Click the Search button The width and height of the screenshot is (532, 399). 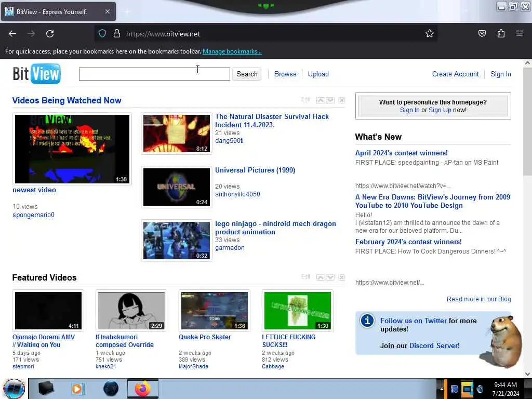coord(247,74)
